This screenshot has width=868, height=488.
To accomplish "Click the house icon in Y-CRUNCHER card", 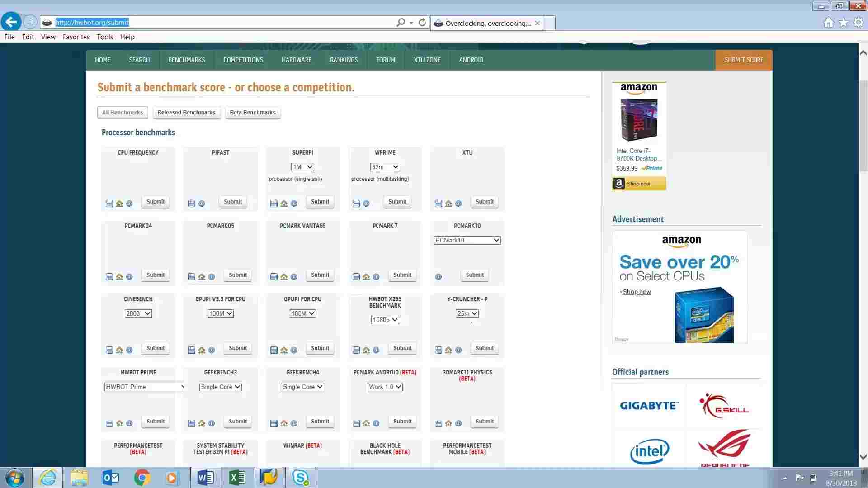I will coord(448,350).
